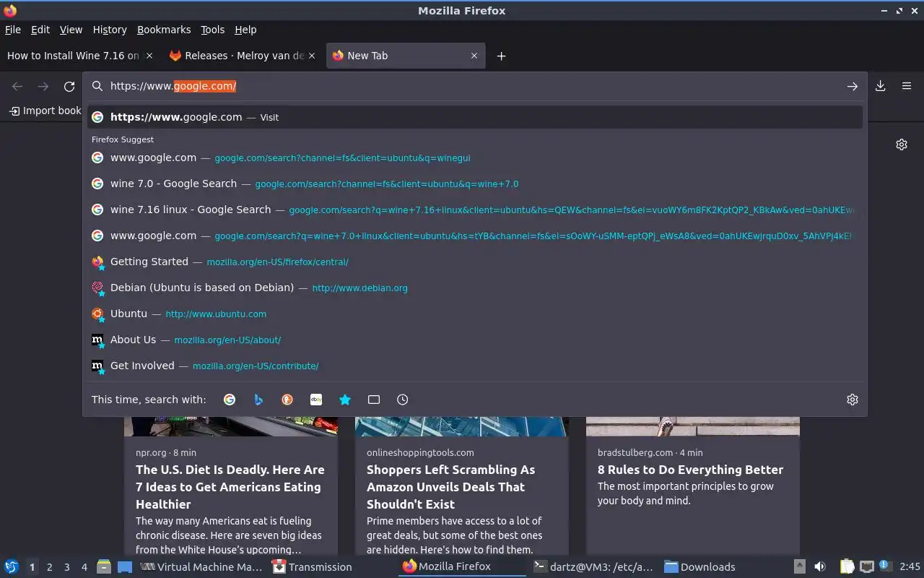This screenshot has width=924, height=578.
Task: Open file manager icon in taskbar
Action: [104, 567]
